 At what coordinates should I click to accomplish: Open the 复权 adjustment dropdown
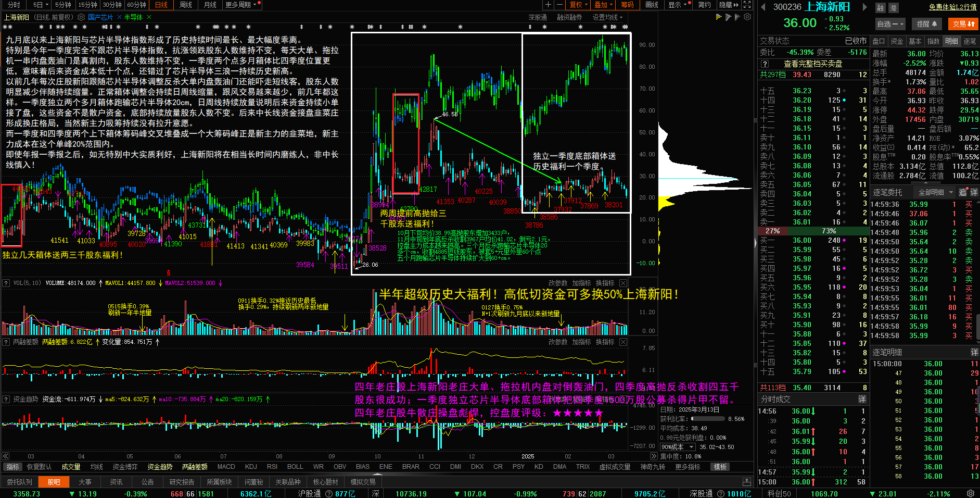[x=578, y=5]
